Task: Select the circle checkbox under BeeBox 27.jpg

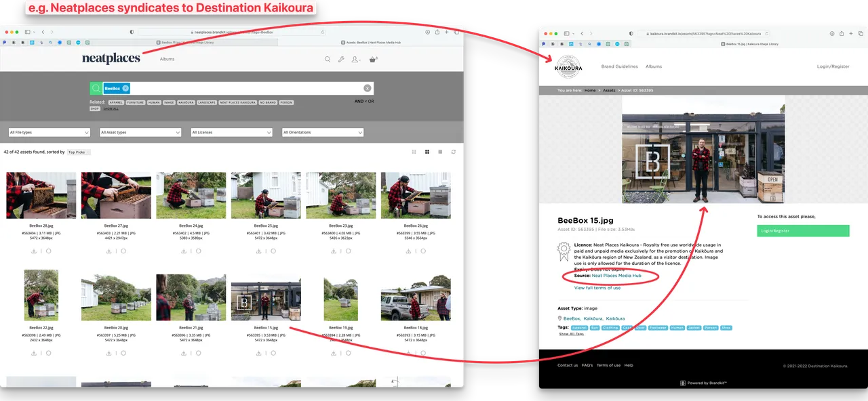Action: pyautogui.click(x=123, y=251)
